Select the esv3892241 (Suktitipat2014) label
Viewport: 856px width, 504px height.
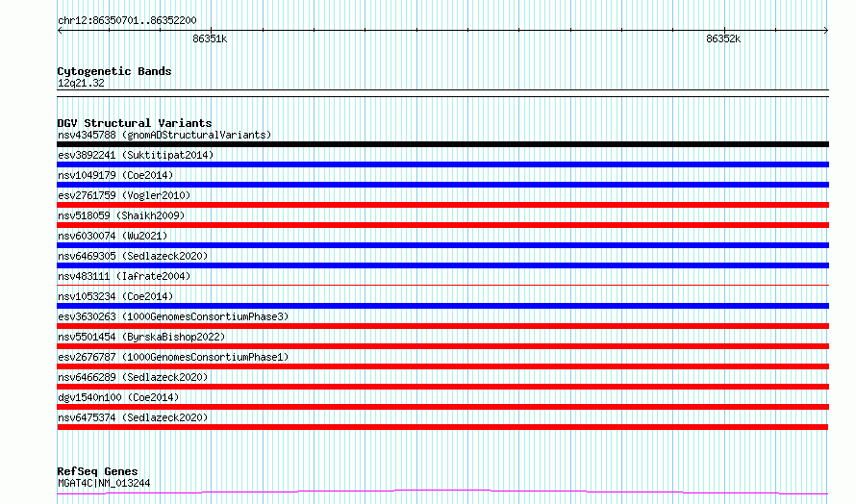pyautogui.click(x=136, y=155)
